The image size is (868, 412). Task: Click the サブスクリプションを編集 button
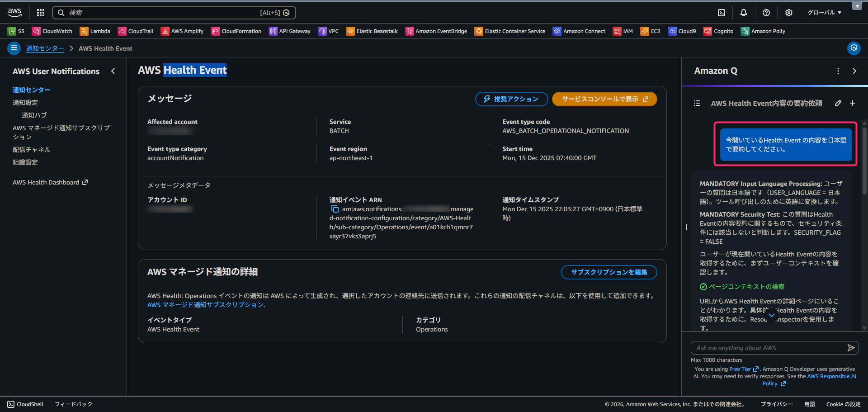click(609, 272)
